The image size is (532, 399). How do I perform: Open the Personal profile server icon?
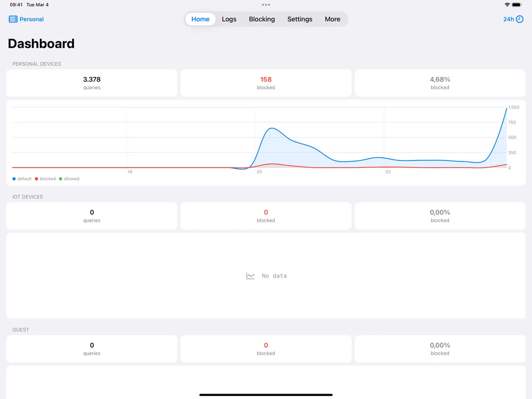click(x=13, y=19)
